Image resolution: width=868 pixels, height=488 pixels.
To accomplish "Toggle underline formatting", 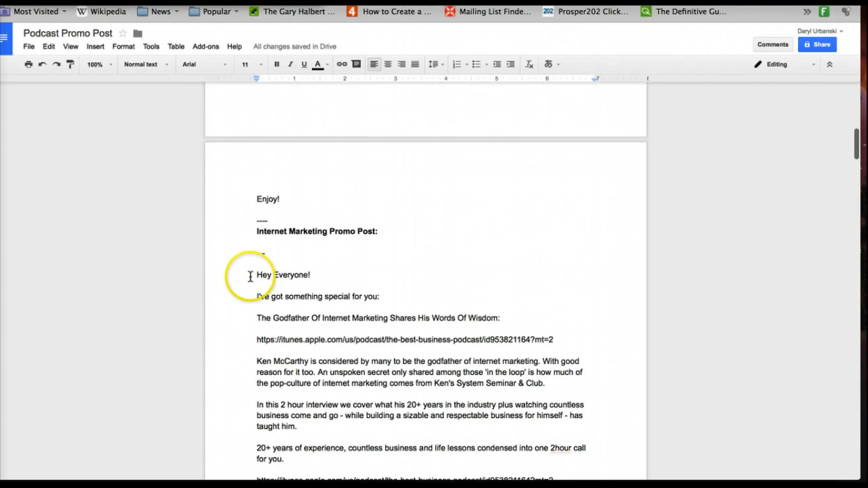I will pyautogui.click(x=304, y=64).
